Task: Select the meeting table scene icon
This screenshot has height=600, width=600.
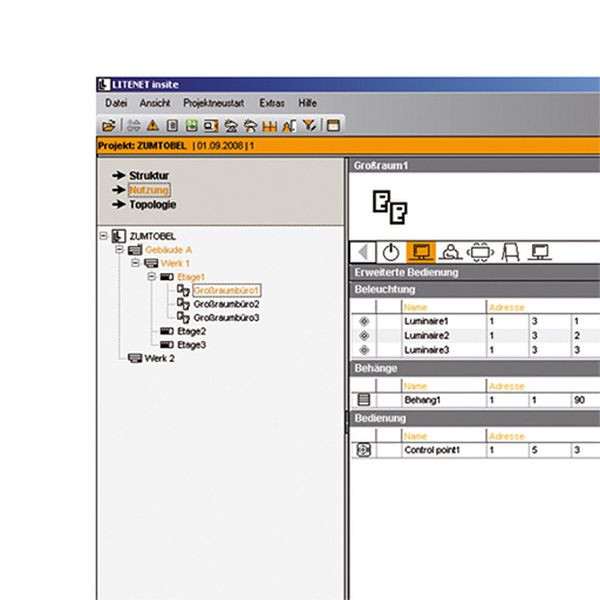Action: [x=480, y=252]
